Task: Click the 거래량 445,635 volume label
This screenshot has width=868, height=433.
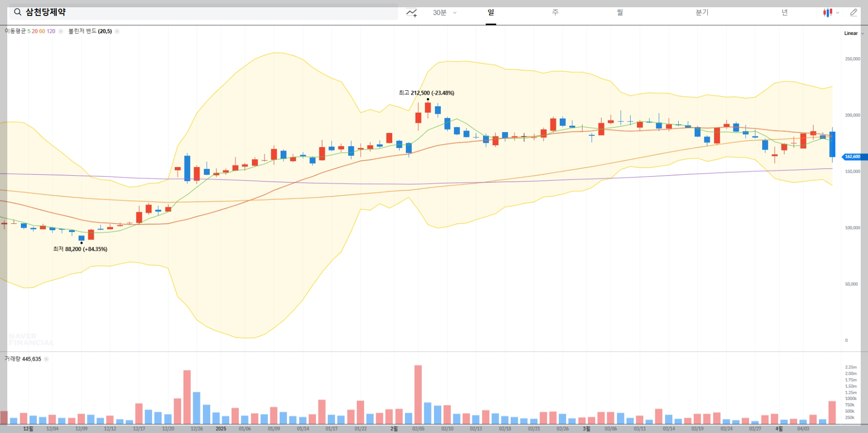Action: (23, 359)
